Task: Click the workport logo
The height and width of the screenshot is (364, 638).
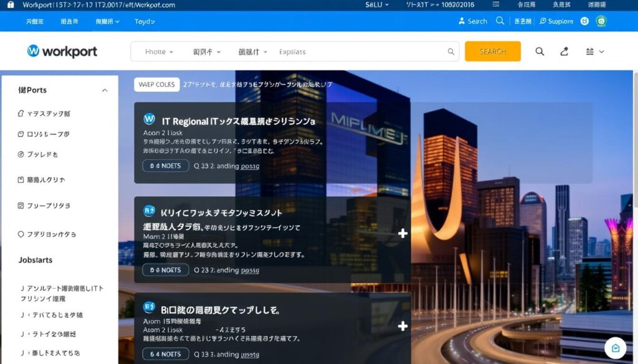Action: tap(62, 51)
